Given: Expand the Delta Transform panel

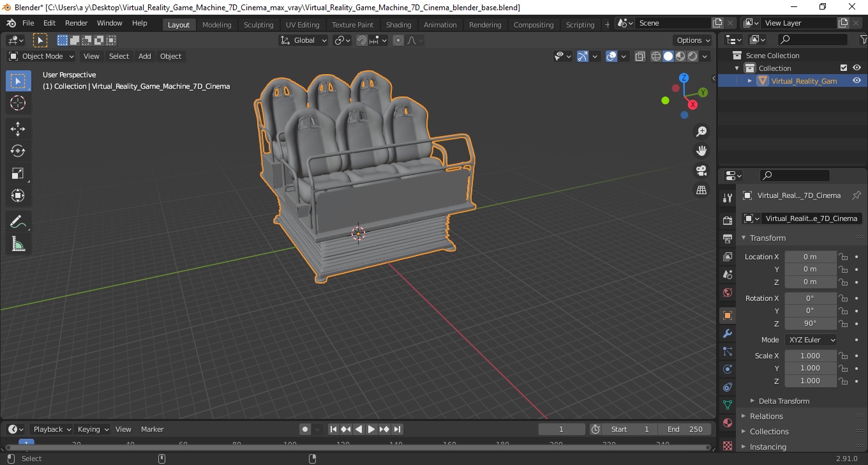Looking at the screenshot, I should coord(784,401).
